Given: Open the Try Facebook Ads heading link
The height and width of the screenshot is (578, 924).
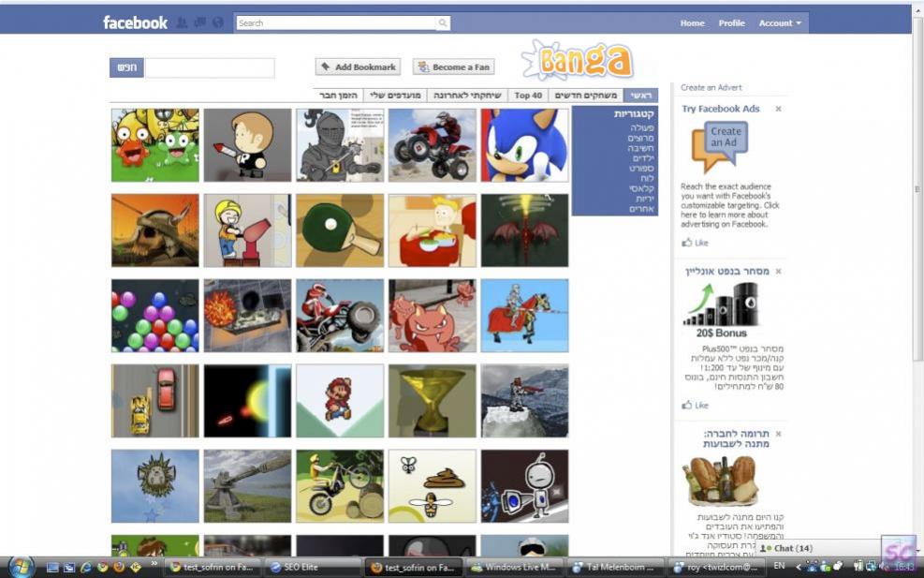Looking at the screenshot, I should point(721,109).
